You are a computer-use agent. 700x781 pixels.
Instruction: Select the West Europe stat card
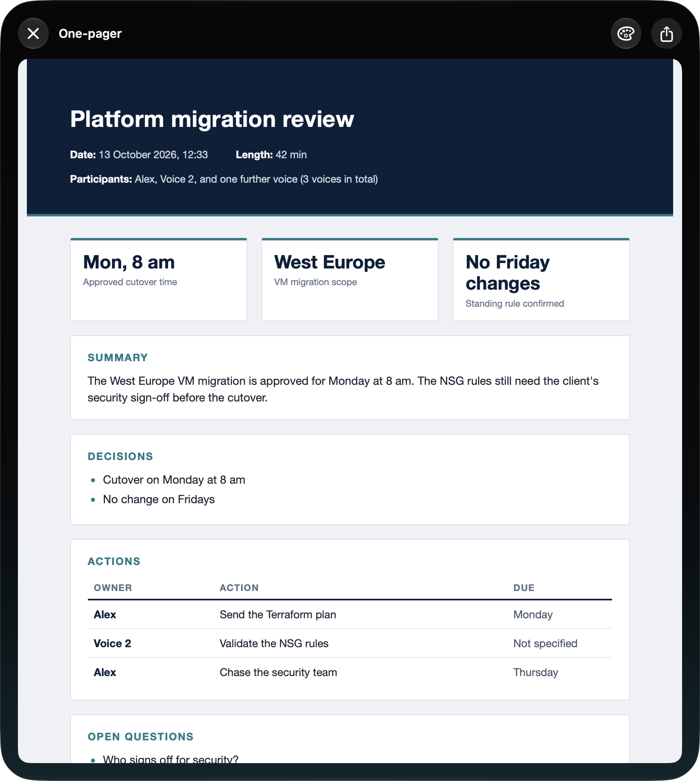(350, 279)
